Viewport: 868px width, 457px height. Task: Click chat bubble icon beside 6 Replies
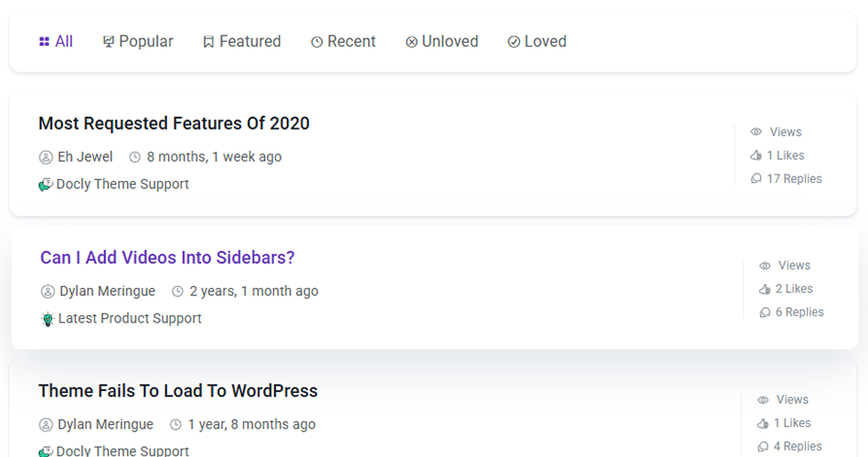tap(765, 313)
